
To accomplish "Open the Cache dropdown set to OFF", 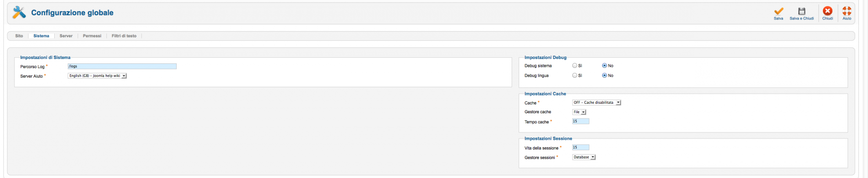I will (597, 102).
